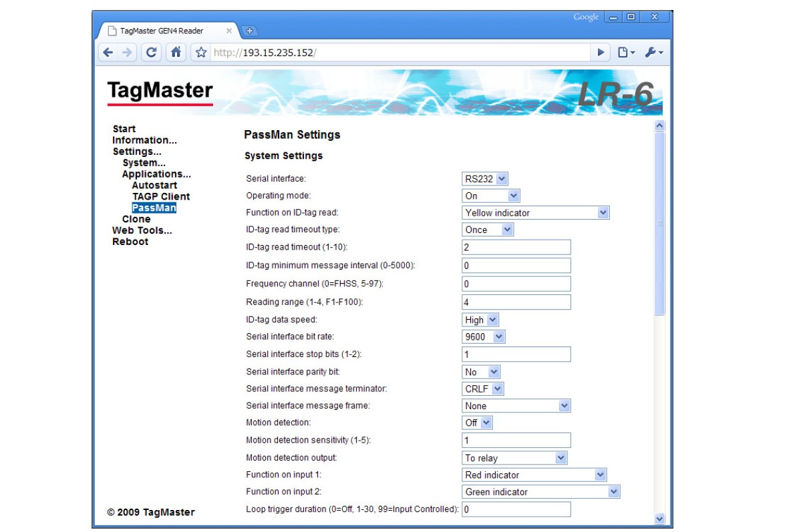The height and width of the screenshot is (532, 803).
Task: Open the Information... menu link
Action: tap(144, 140)
